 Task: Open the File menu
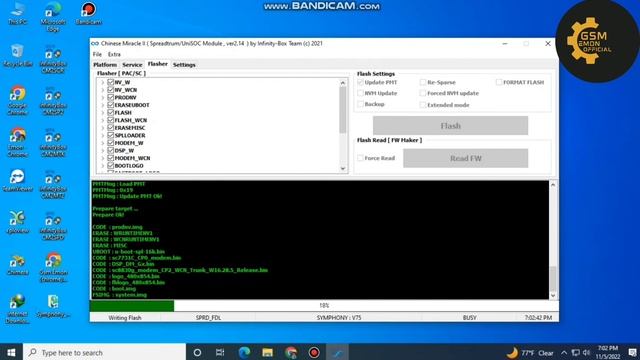pos(97,54)
